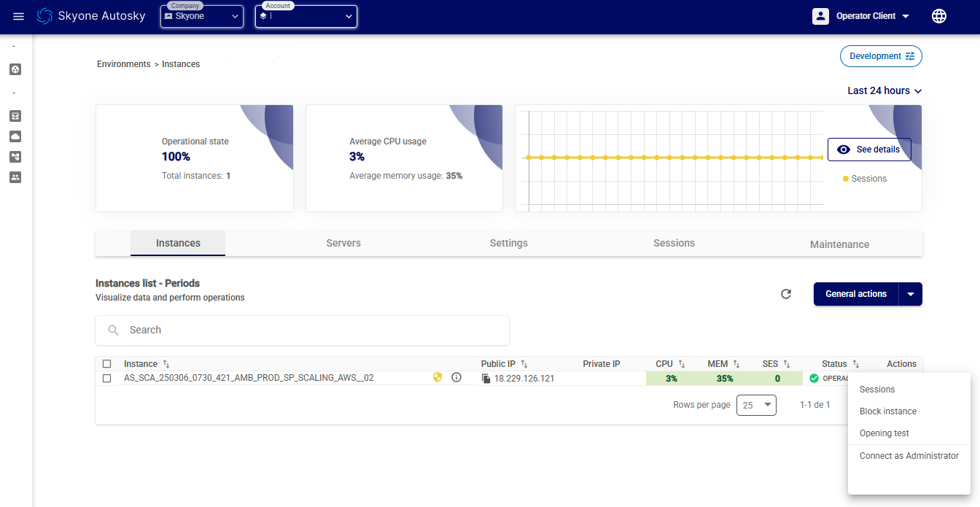
Task: Copy the public IP address
Action: click(486, 379)
